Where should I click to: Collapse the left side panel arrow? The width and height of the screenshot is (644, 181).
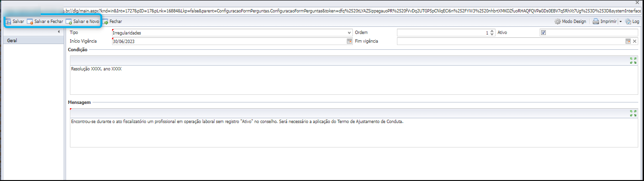(x=58, y=32)
